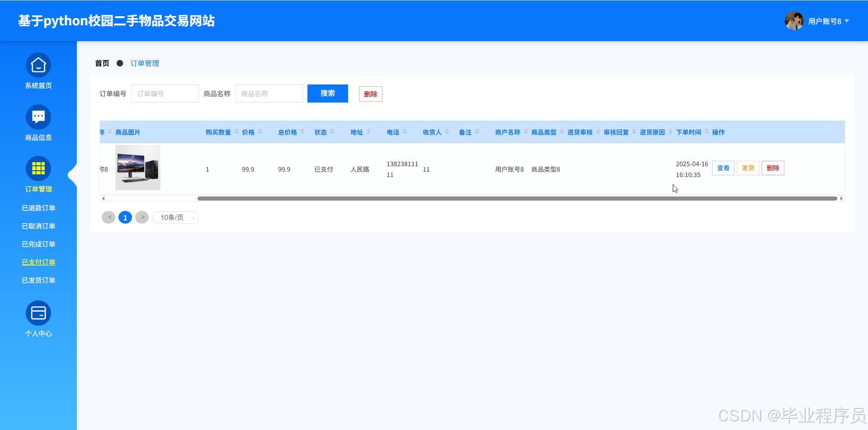Open the 10条/页 page size dropdown
868x430 pixels.
(176, 218)
